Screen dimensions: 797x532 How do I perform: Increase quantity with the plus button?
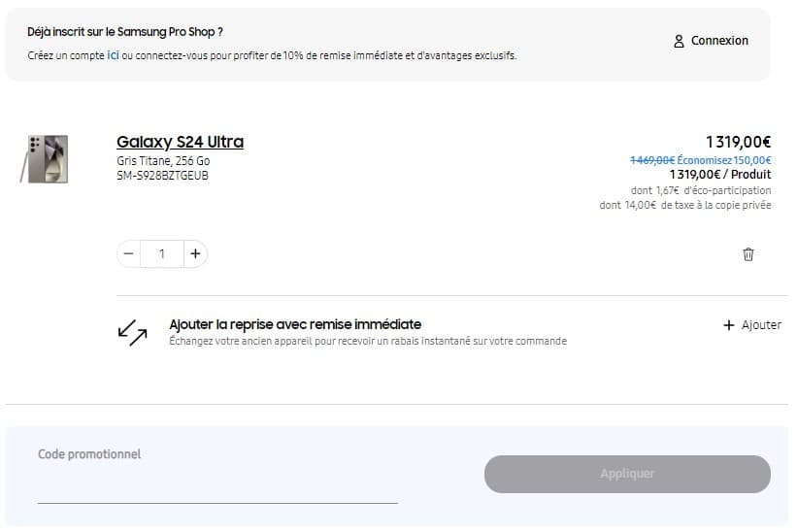[x=195, y=253]
